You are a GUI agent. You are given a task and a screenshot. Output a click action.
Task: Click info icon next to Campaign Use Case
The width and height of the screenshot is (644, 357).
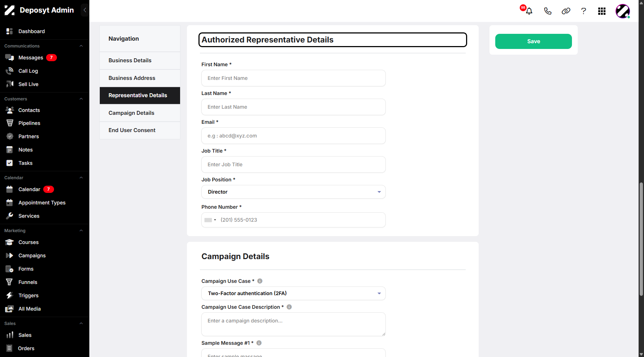[260, 281]
